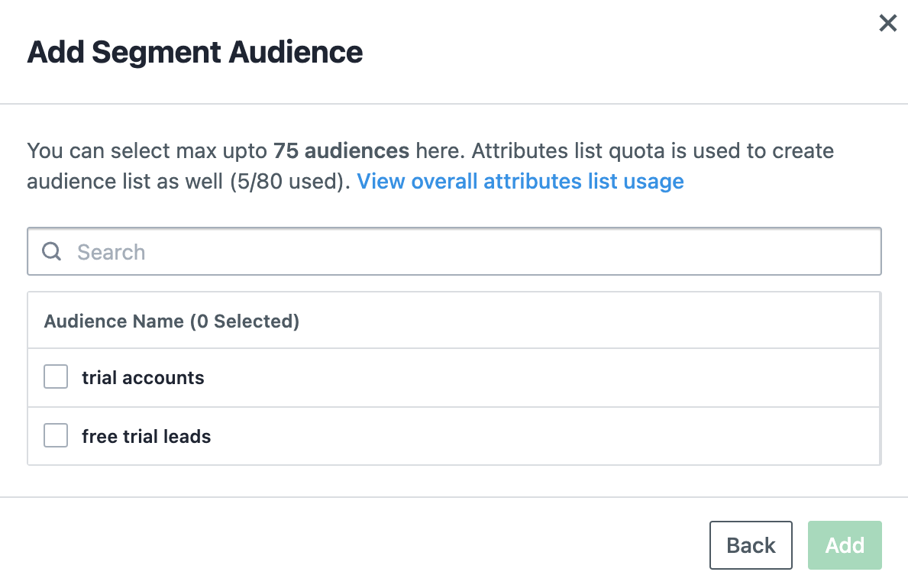Viewport: 908px width, 588px height.
Task: Tick the free trial leads checkbox
Action: [56, 436]
